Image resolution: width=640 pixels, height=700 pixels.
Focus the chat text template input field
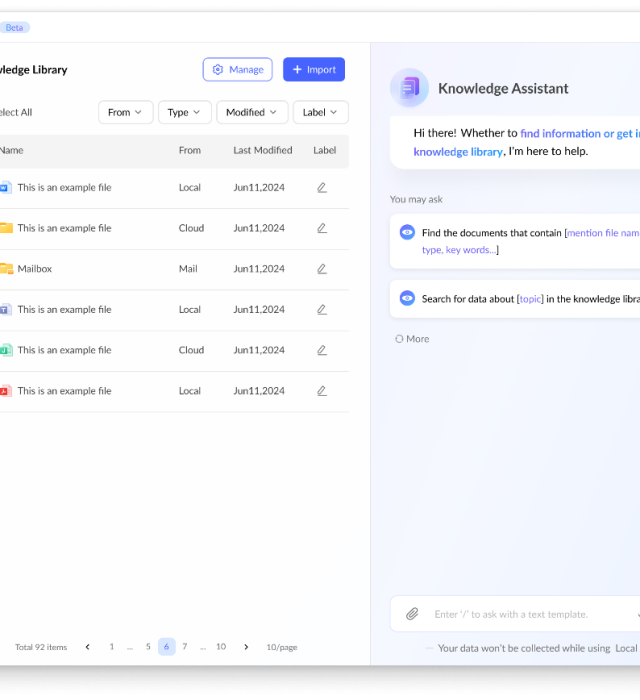pos(525,614)
